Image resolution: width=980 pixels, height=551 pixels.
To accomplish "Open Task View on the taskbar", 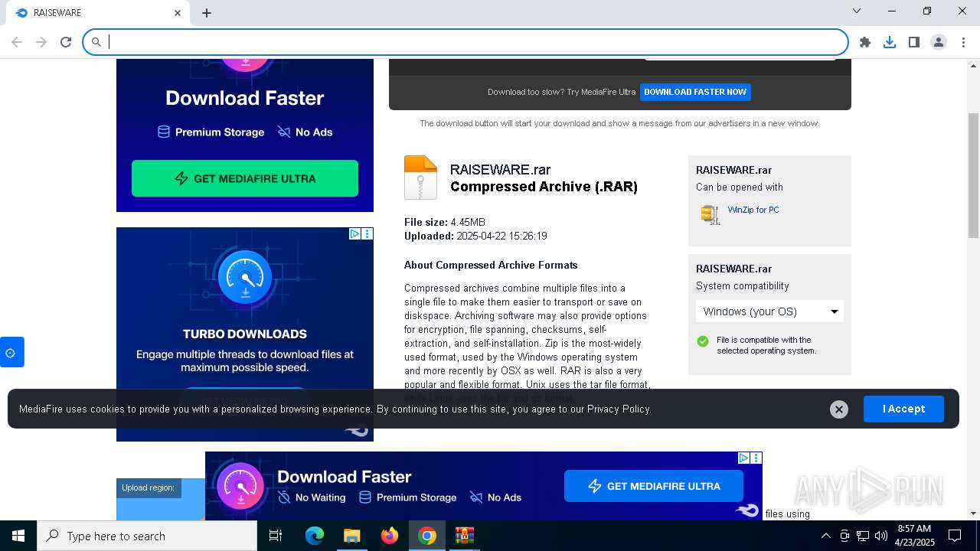I will click(x=276, y=536).
